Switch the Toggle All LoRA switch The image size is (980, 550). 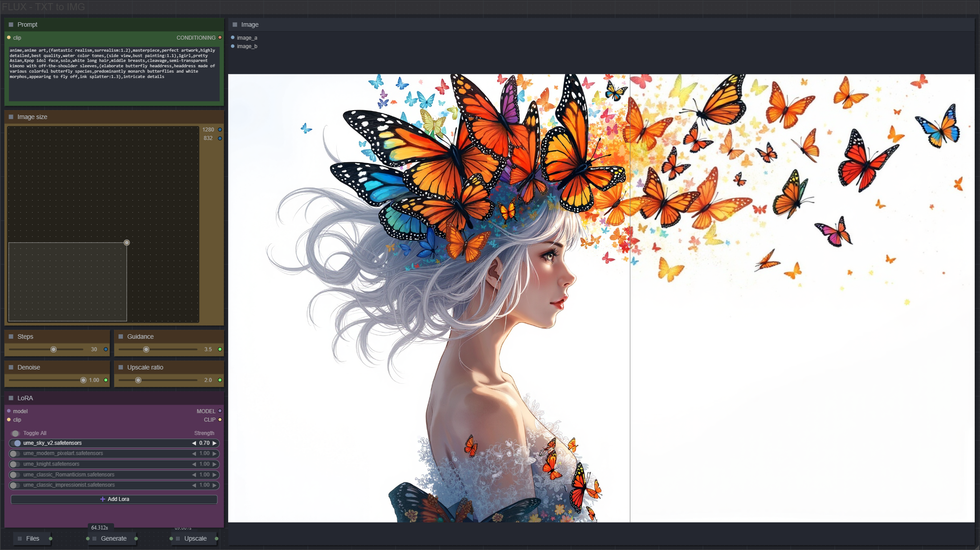point(15,433)
